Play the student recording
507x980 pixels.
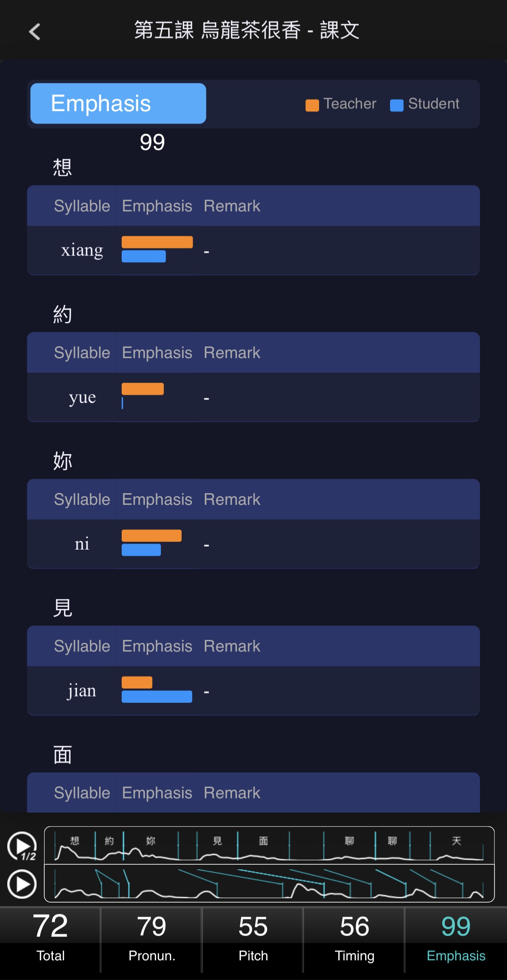point(22,884)
